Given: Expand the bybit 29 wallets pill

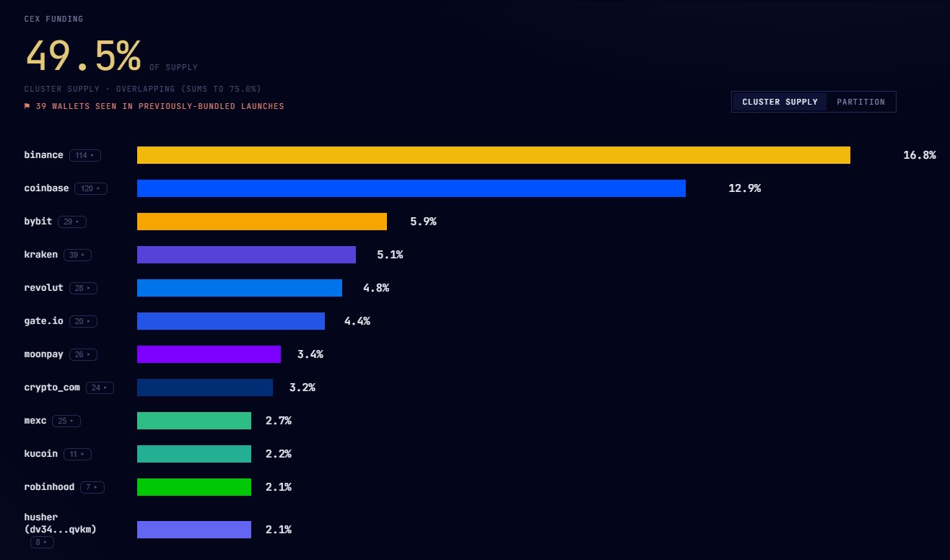Looking at the screenshot, I should [72, 222].
